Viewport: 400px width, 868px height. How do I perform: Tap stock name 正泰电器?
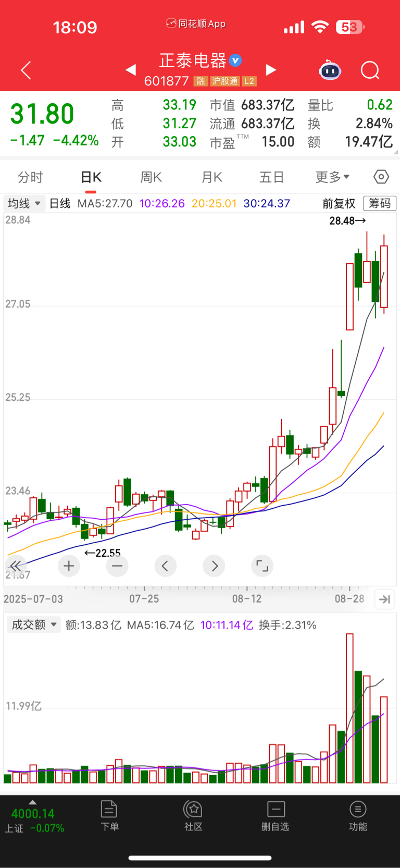coord(193,60)
